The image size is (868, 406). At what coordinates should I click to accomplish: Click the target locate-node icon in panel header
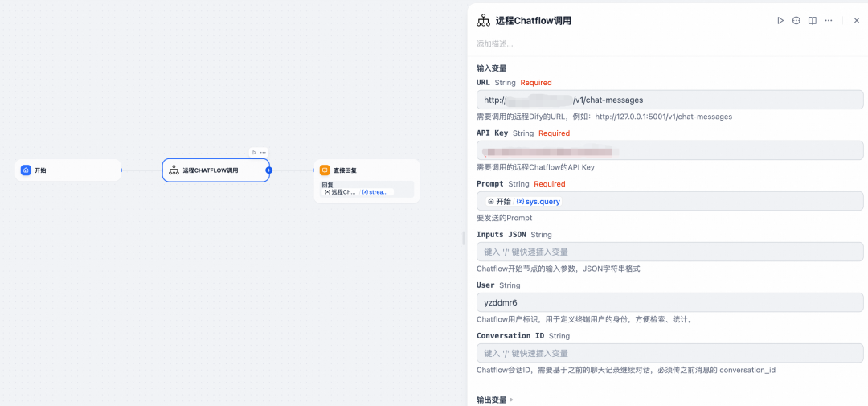click(796, 20)
